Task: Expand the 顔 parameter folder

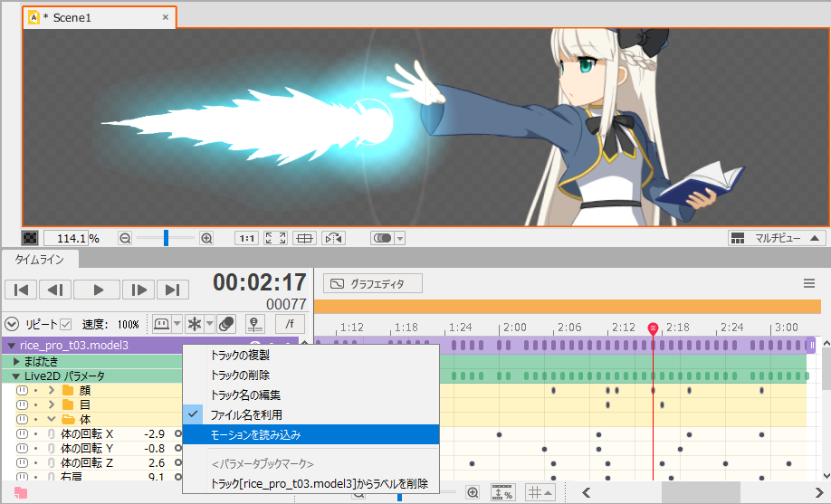Action: point(52,391)
